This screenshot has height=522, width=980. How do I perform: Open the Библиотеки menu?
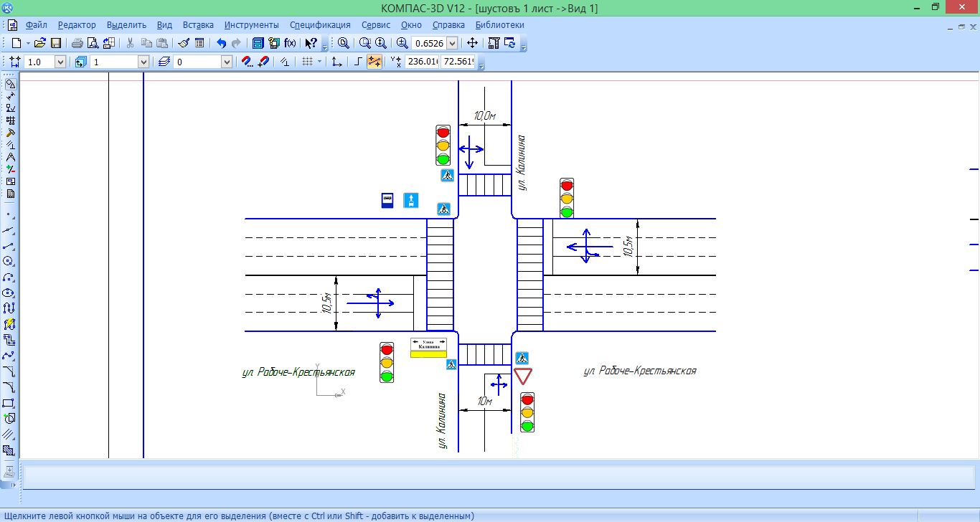click(x=500, y=24)
